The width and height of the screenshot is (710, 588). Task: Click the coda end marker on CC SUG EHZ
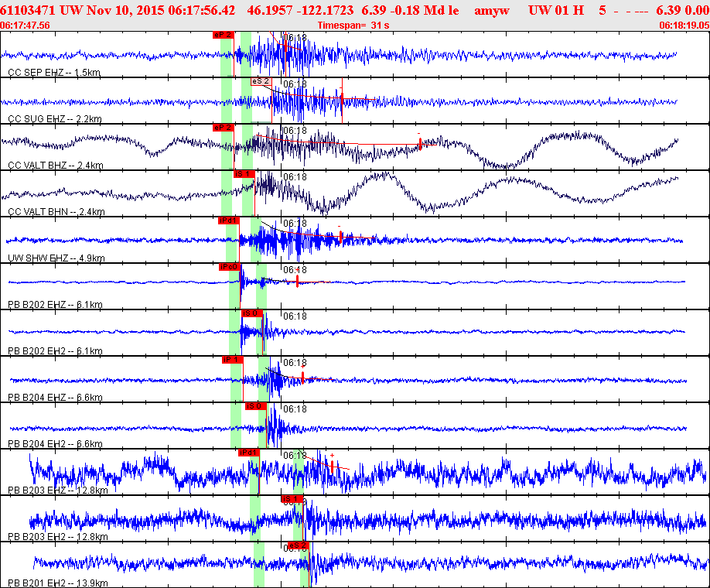coord(342,97)
